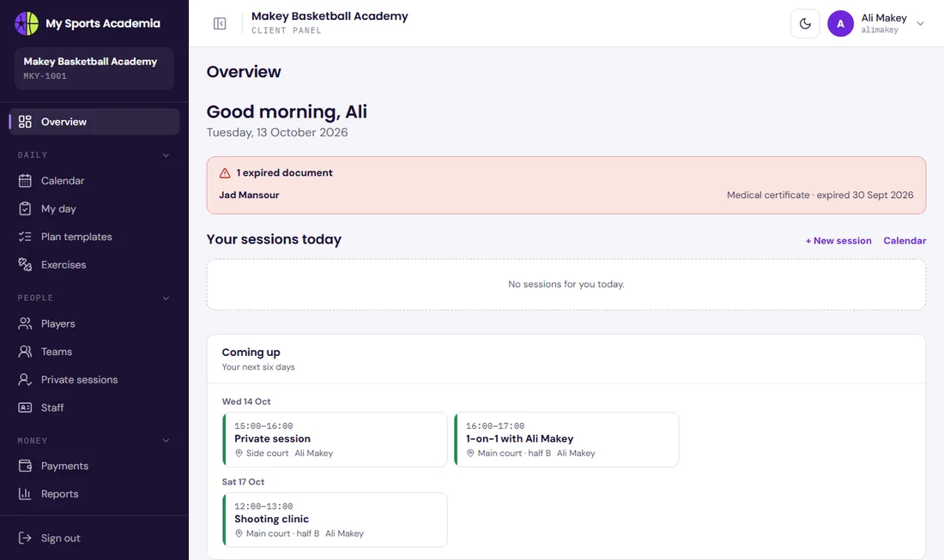Click the Teams icon in sidebar
The image size is (944, 560).
(x=25, y=352)
